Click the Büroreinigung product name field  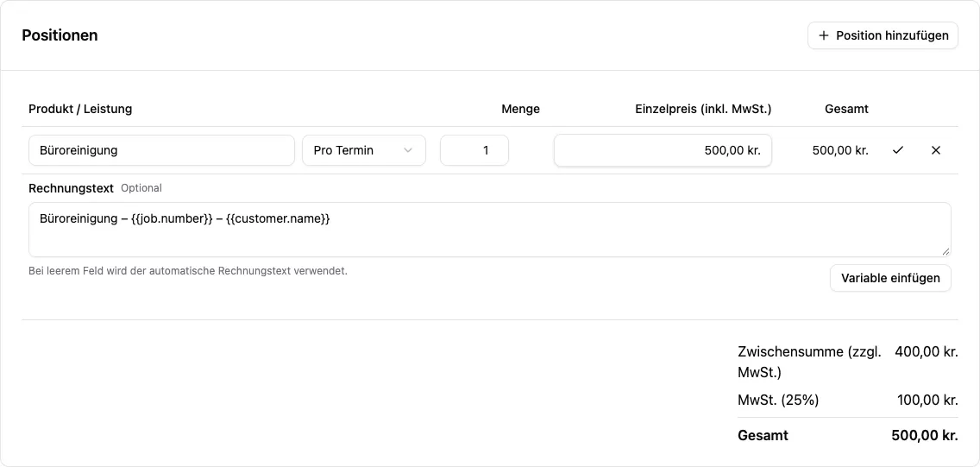click(x=161, y=151)
